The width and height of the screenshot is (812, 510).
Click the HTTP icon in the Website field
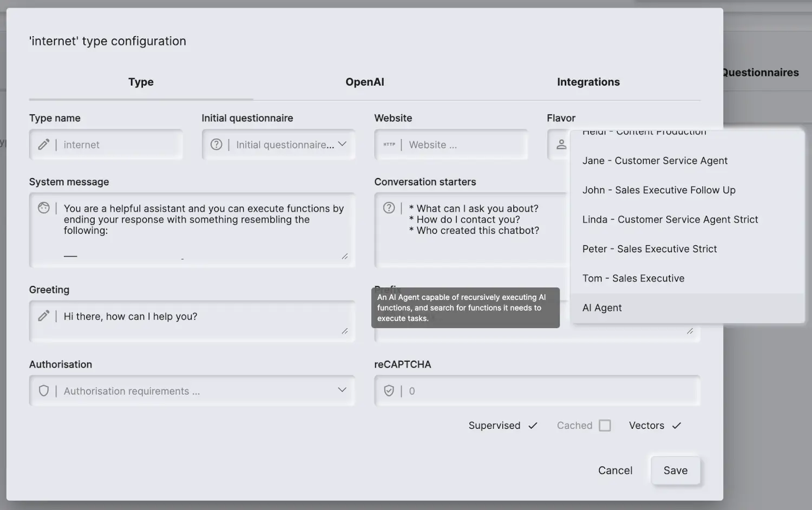(x=389, y=145)
